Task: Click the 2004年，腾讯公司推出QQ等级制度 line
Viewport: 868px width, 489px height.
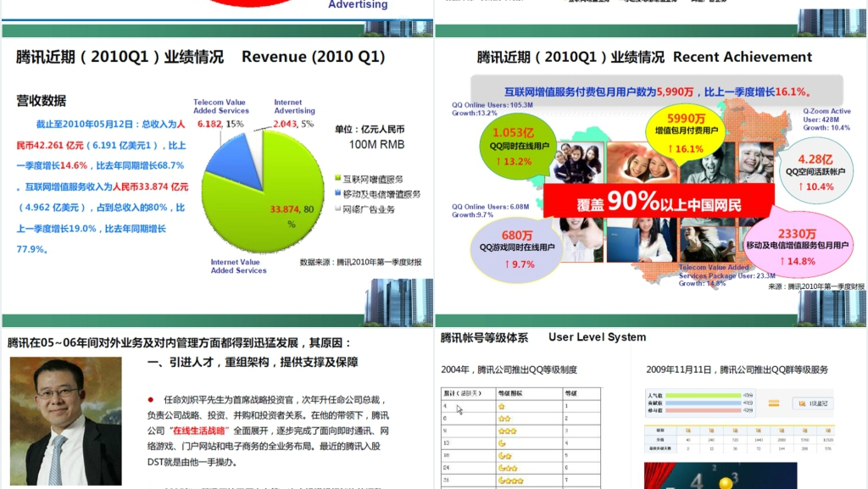Action: (509, 370)
